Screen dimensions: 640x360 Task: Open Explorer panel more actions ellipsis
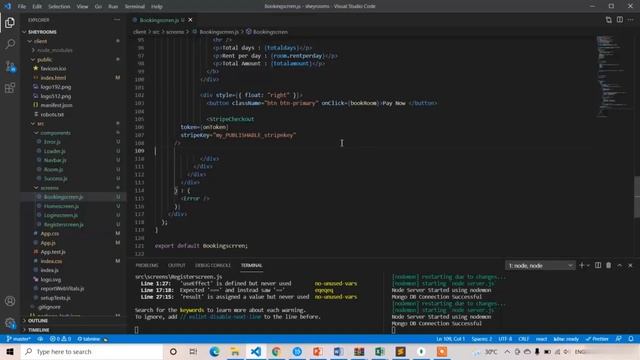[x=117, y=20]
